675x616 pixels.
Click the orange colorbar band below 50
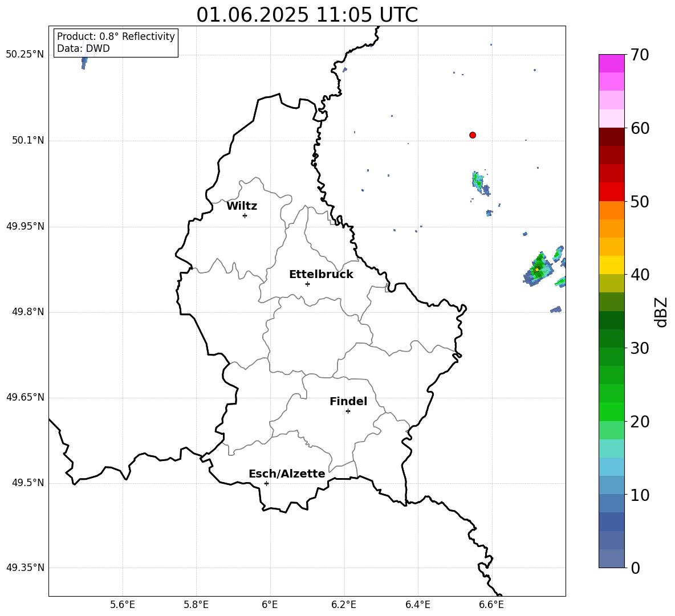[611, 210]
